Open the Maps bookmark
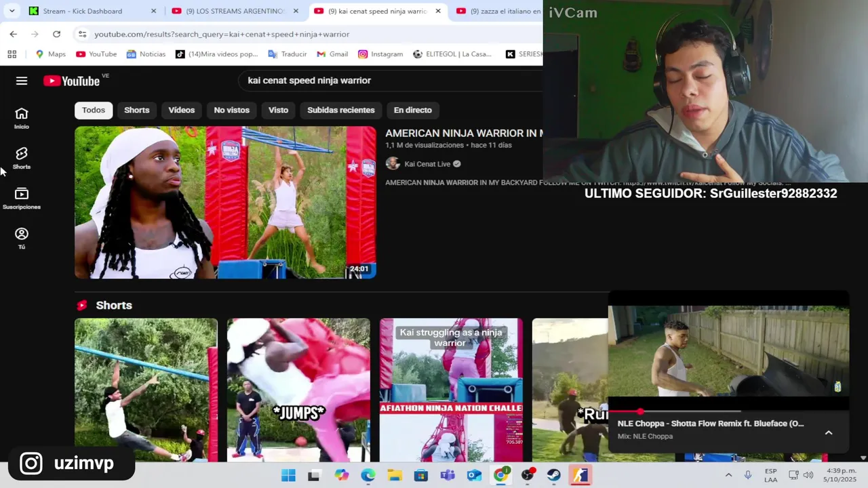 51,54
